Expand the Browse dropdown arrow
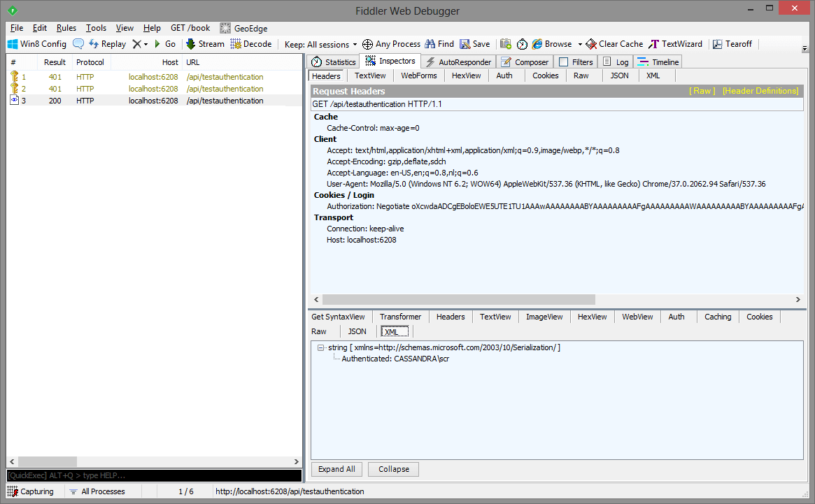 [579, 44]
